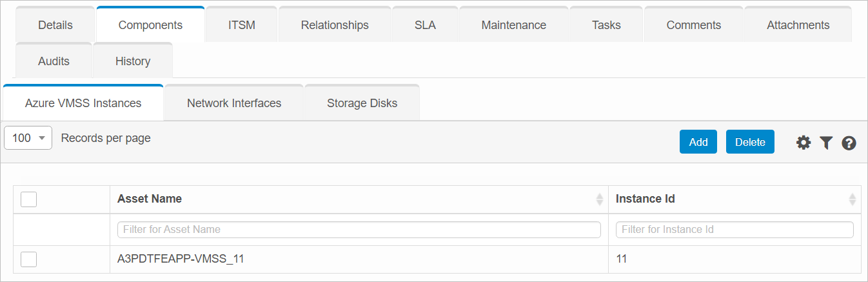Click the filter funnel icon

coord(826,143)
